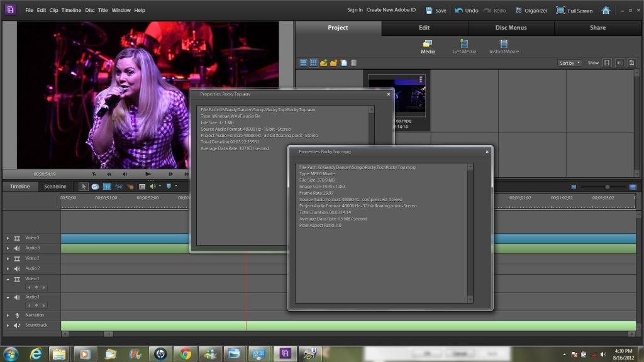Select the Selection arrow tool in timeline
The width and height of the screenshot is (644, 362).
click(84, 187)
